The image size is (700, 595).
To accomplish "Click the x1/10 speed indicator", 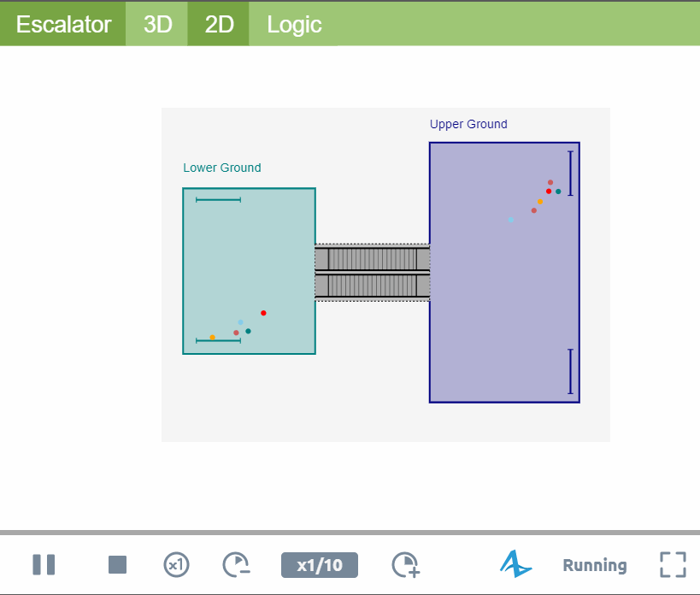I will (x=320, y=565).
